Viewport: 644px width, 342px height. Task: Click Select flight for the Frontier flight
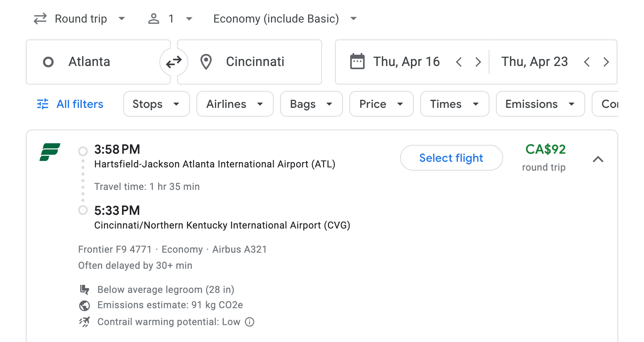(x=451, y=158)
